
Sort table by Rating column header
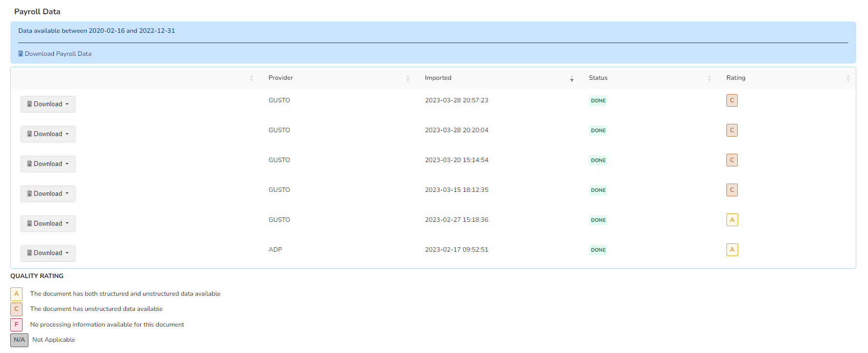coord(736,78)
